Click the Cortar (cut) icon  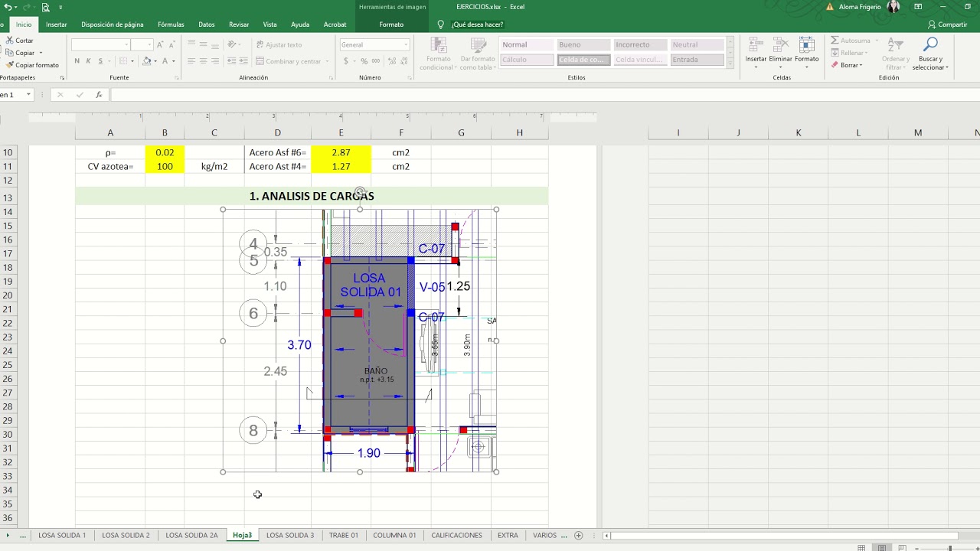[9, 41]
